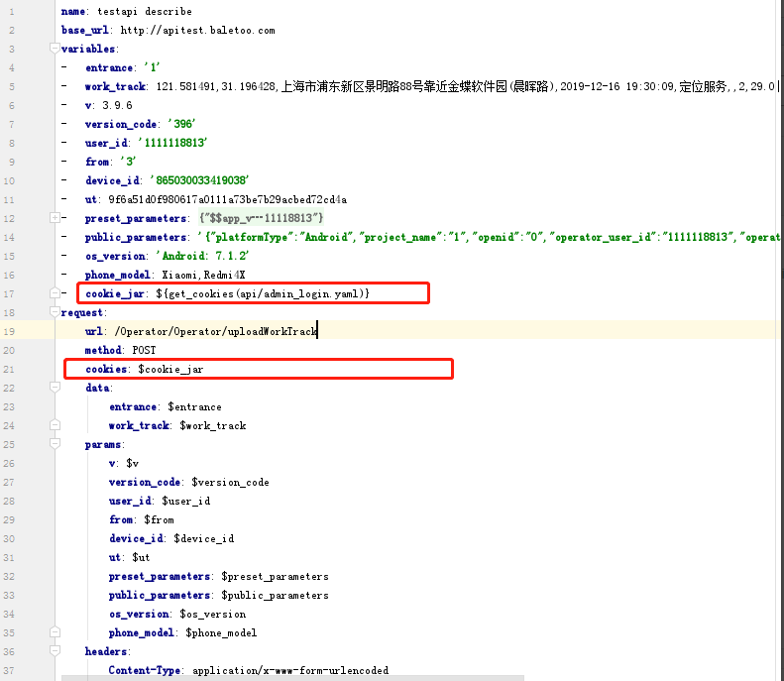This screenshot has height=681, width=784.
Task: Click the $from reference under params
Action: 159,520
